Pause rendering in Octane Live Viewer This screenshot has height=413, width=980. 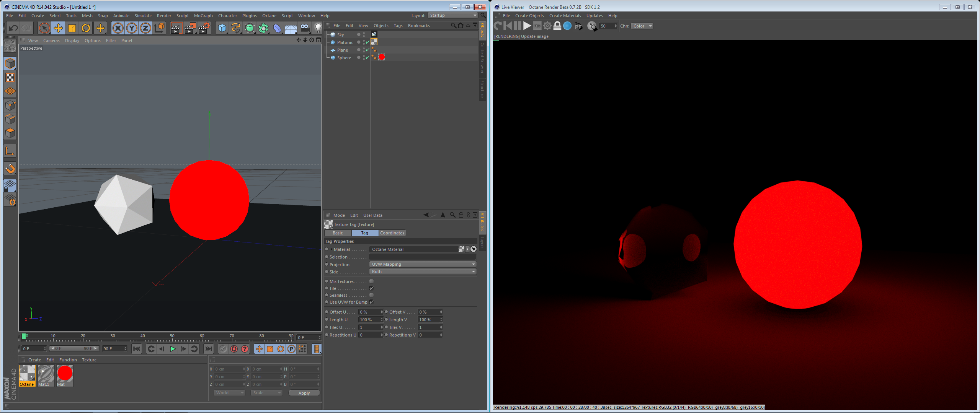point(517,26)
